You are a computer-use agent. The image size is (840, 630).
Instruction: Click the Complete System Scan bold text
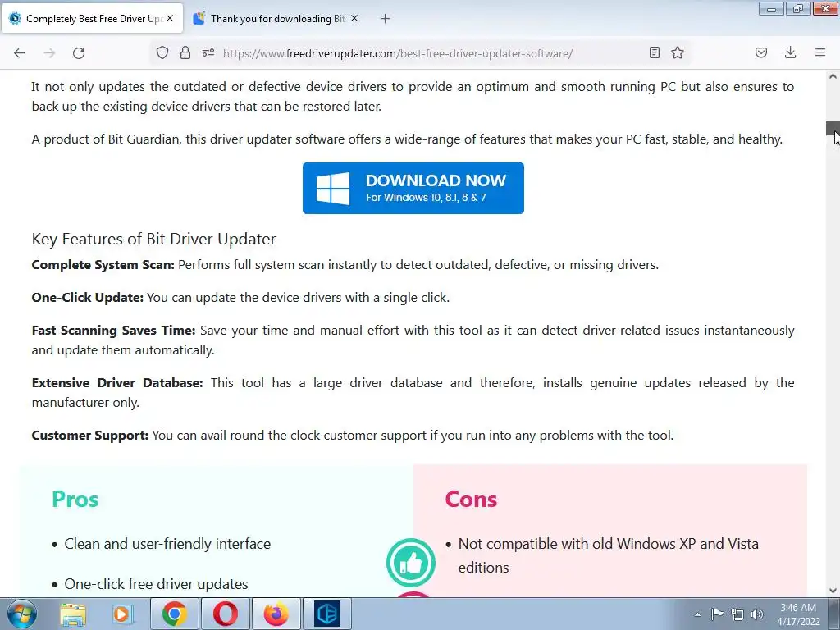[x=103, y=265]
